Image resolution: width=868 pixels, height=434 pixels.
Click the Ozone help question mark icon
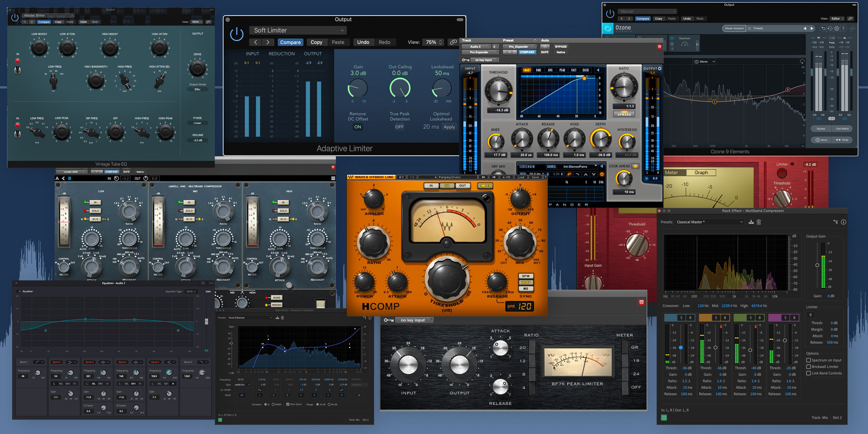pos(843,29)
